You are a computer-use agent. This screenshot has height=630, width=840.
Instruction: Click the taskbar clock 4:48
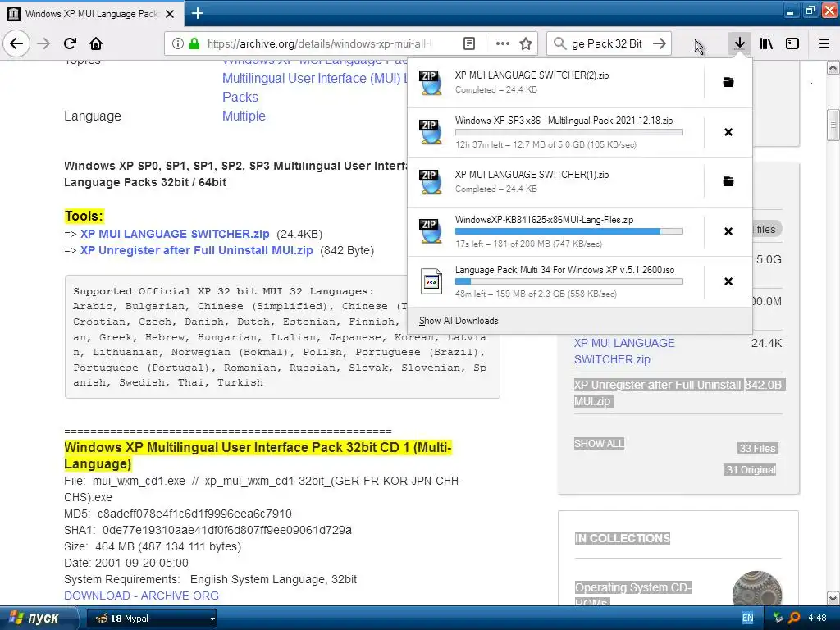817,619
